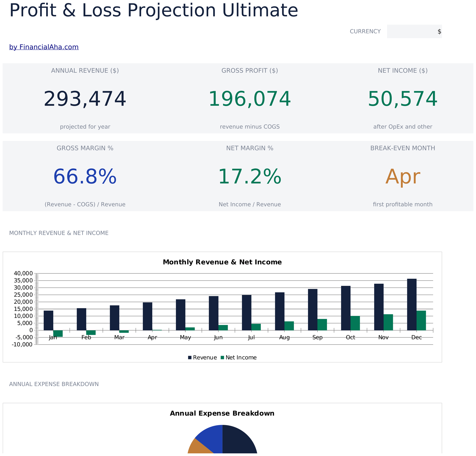Click the Profit & Loss Projection Ultimate title
This screenshot has height=456, width=476.
click(154, 11)
